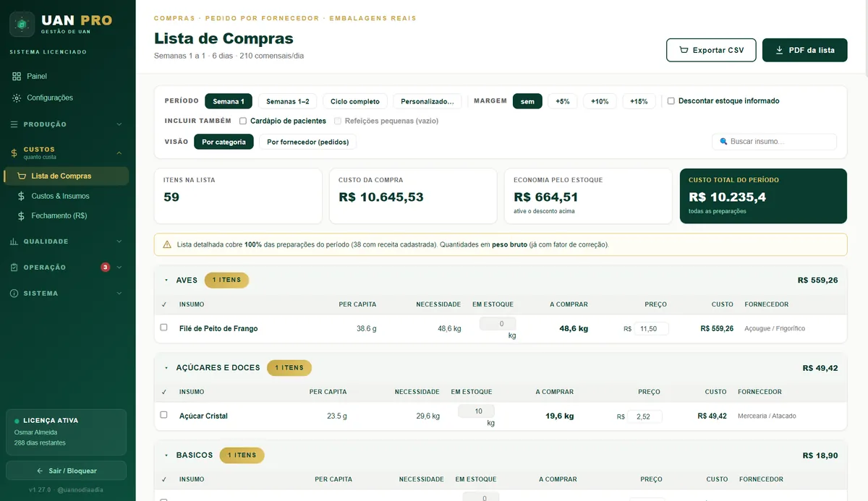Collapse the Aves category group

click(166, 280)
